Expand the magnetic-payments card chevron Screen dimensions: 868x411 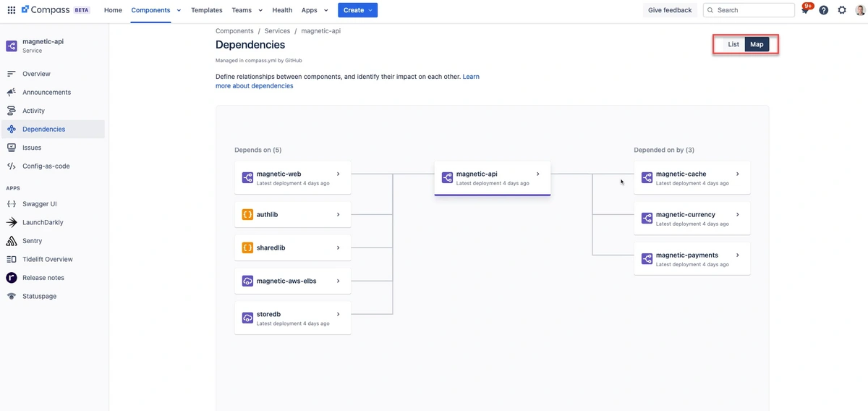738,255
